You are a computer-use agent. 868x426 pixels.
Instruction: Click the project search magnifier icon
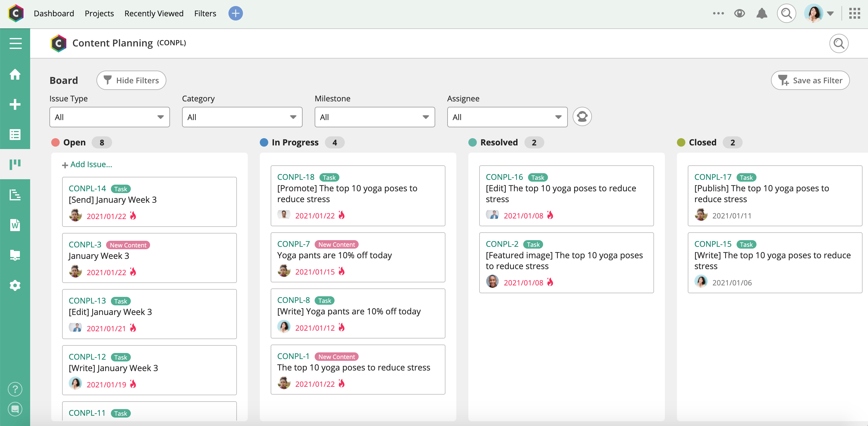click(x=839, y=43)
